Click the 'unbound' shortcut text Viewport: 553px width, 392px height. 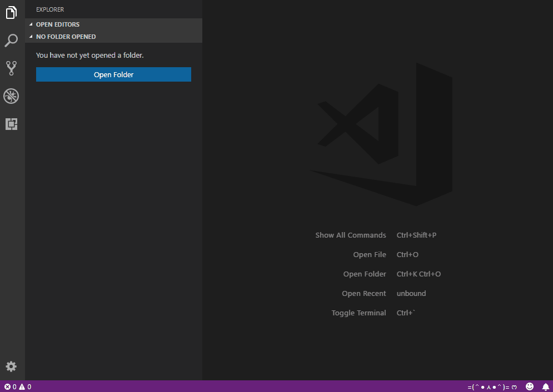411,293
